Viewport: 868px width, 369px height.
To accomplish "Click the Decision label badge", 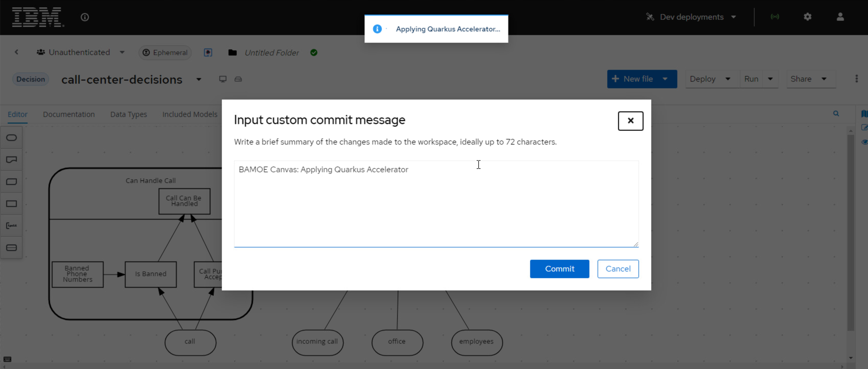I will pos(31,79).
